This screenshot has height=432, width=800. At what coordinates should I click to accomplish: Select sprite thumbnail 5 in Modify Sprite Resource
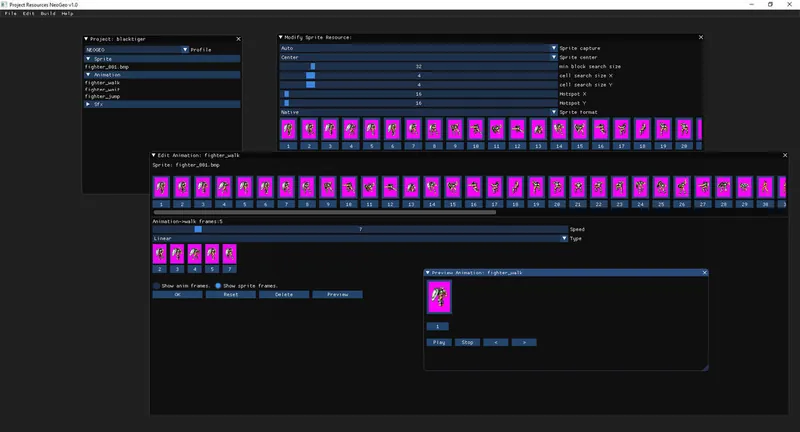(x=371, y=129)
